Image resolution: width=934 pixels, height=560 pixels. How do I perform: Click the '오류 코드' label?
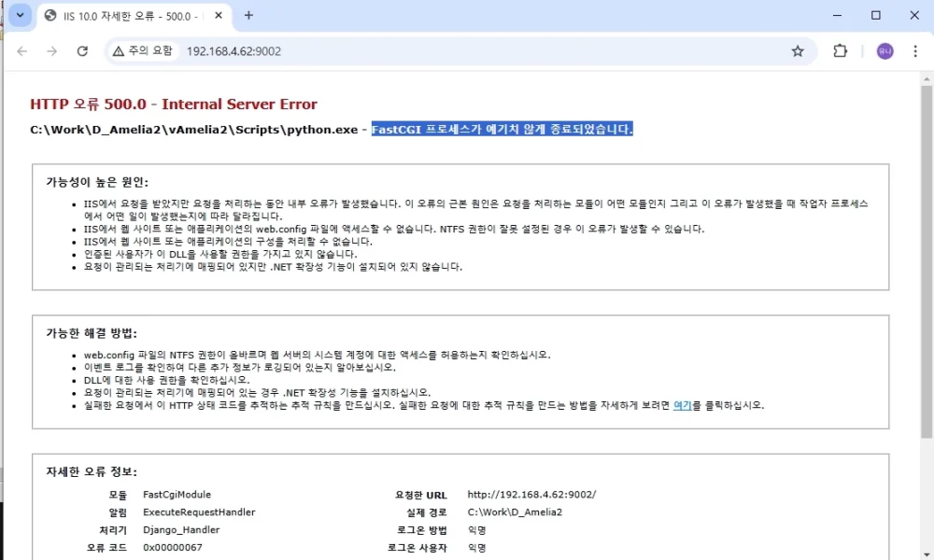(x=106, y=548)
